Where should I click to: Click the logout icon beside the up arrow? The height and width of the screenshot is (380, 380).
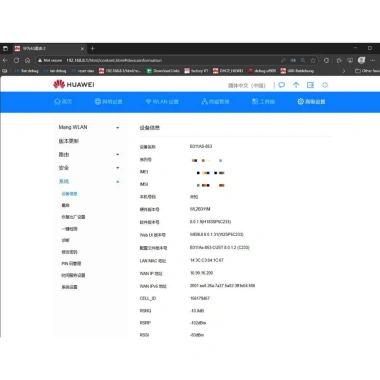[x=310, y=85]
